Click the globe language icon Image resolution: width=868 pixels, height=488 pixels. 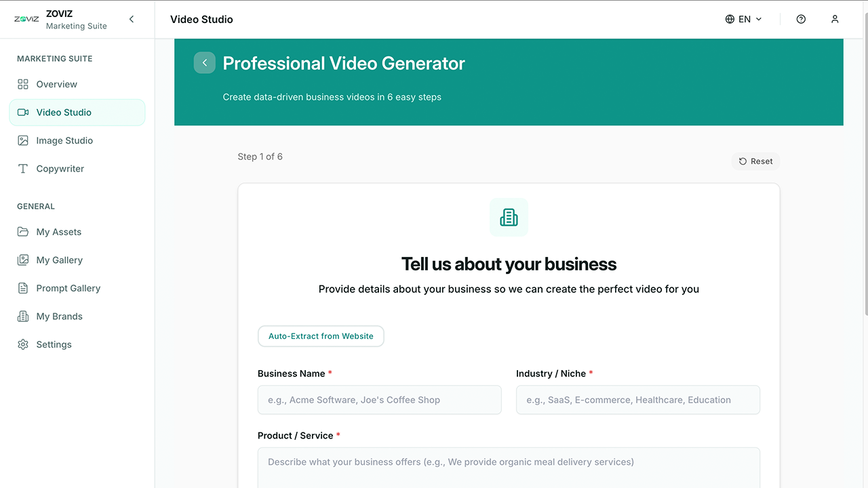point(730,19)
